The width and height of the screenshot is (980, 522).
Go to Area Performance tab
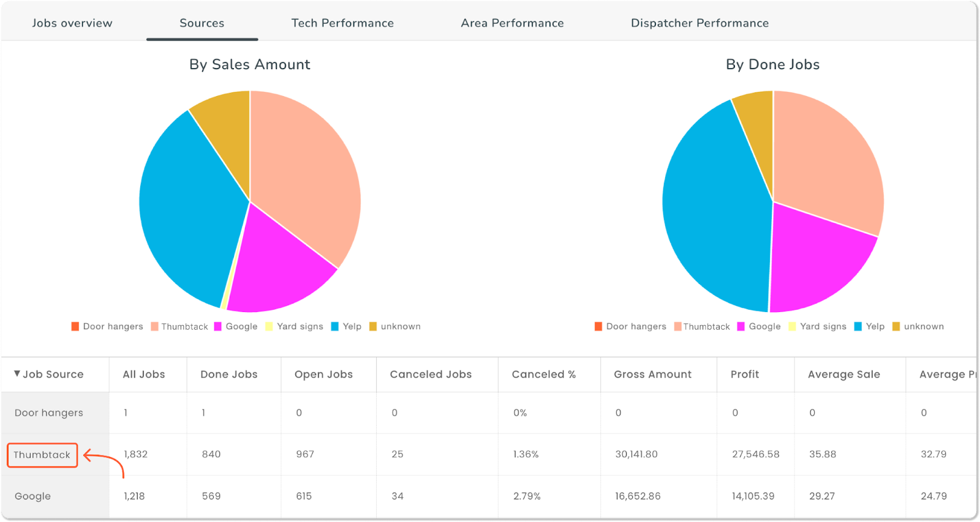512,23
